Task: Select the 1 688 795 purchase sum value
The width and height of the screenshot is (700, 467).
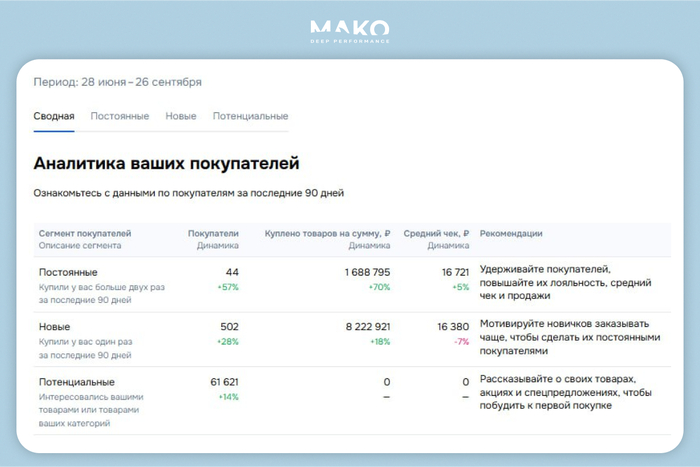Action: click(x=367, y=272)
